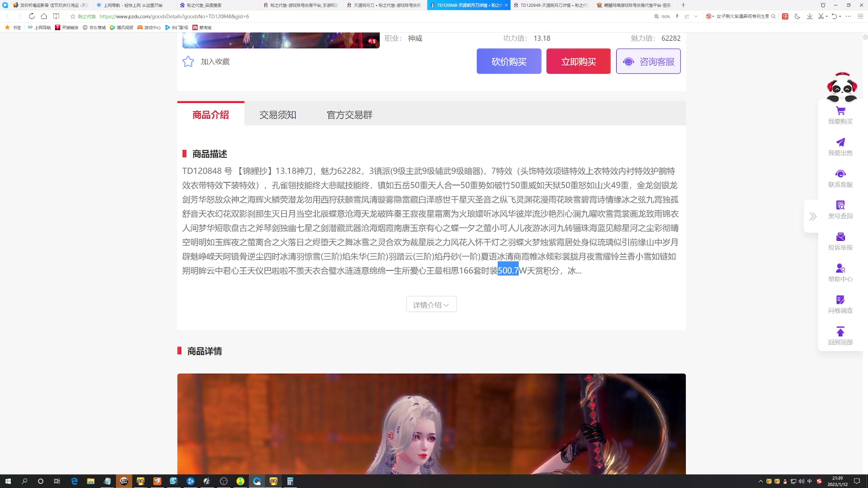Click the 投诉举报 report icon
The height and width of the screenshot is (488, 868).
pos(840,237)
